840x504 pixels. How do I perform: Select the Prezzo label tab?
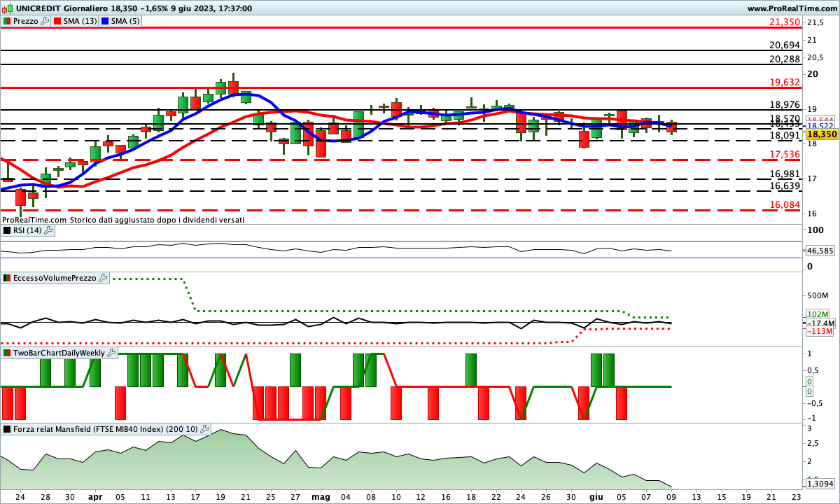point(26,21)
